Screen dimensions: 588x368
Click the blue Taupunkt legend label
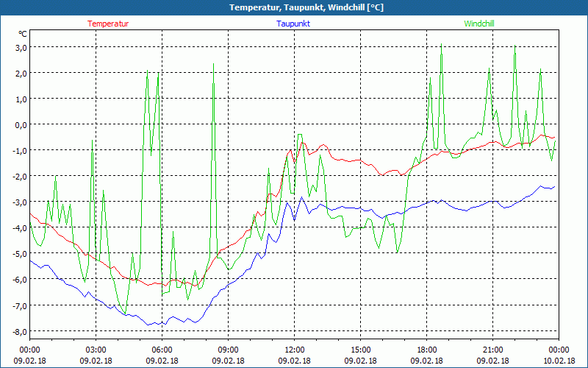pos(293,24)
